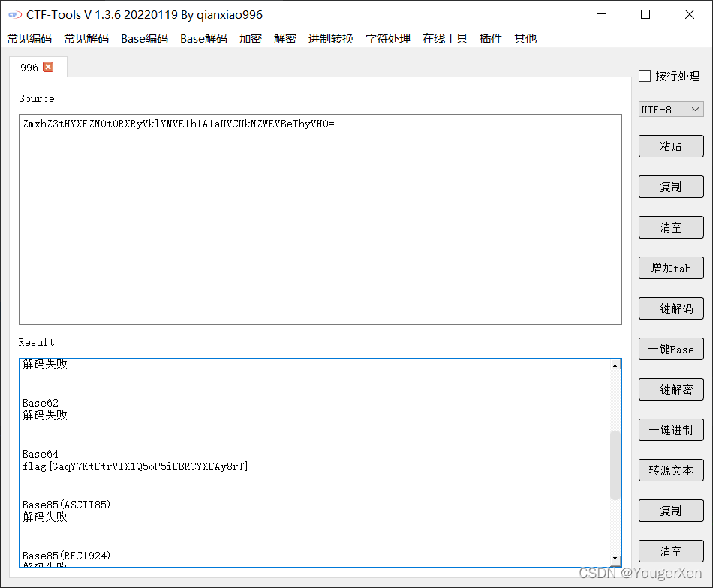Open the 解密 menu
The width and height of the screenshot is (713, 588).
click(285, 38)
